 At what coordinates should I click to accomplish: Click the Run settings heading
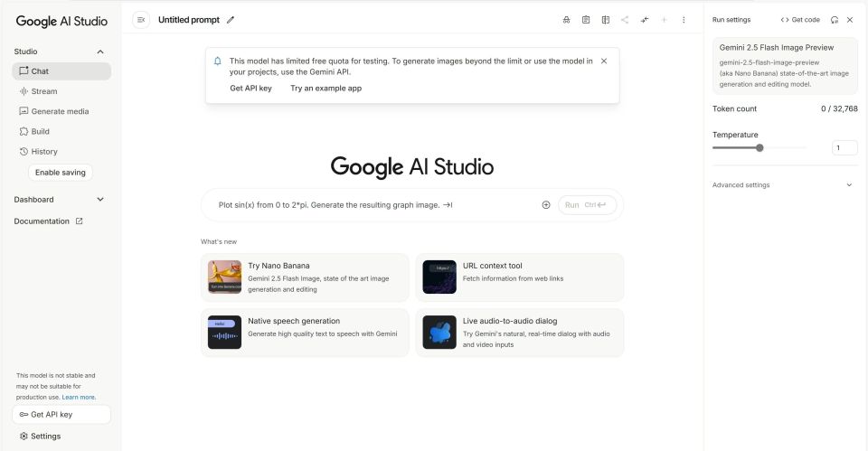pyautogui.click(x=731, y=20)
